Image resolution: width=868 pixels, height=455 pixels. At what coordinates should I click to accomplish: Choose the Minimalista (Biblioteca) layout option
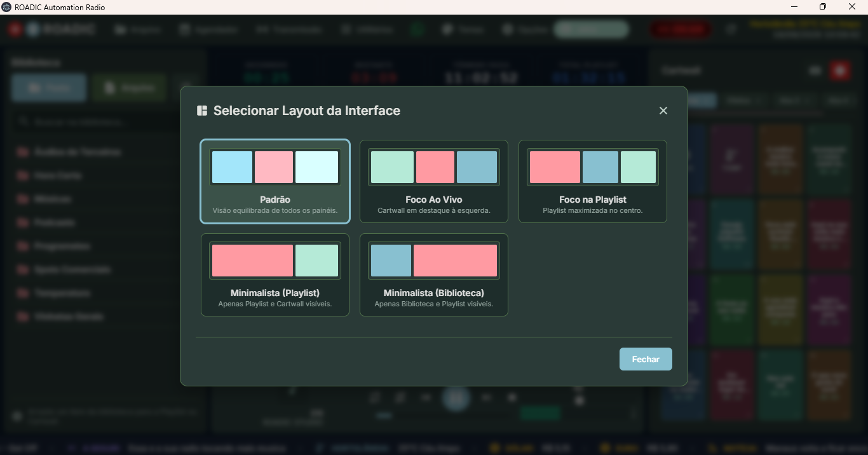pos(434,275)
